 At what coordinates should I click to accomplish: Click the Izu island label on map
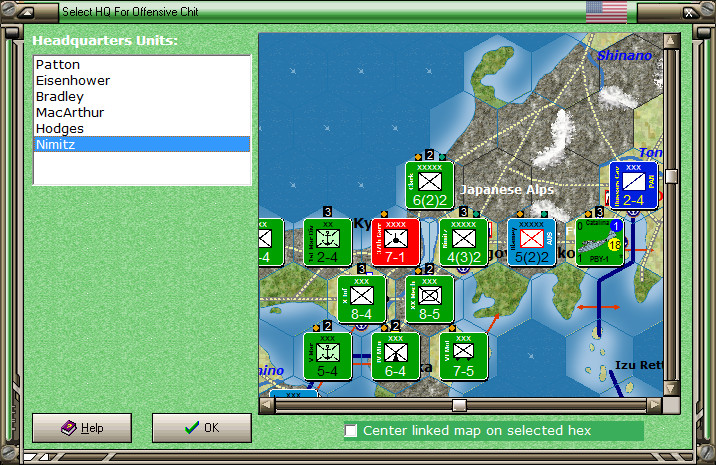(639, 365)
